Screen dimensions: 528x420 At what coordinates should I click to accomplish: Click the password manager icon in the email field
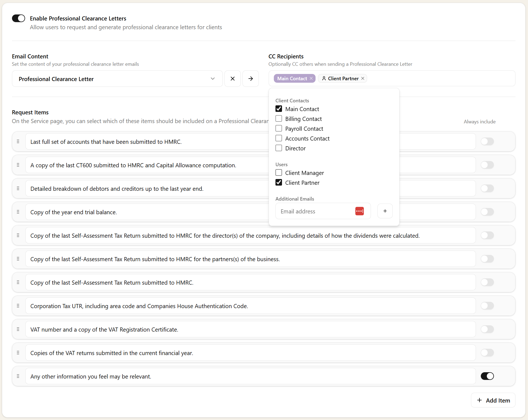click(x=359, y=211)
